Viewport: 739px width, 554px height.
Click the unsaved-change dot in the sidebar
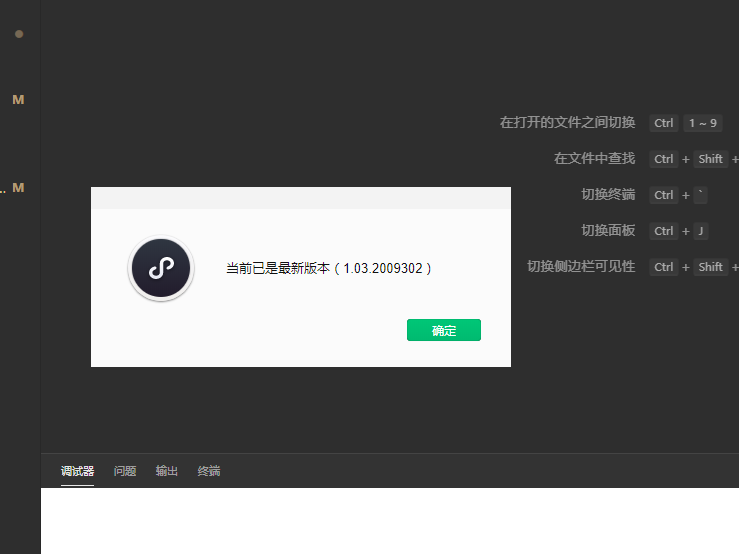coord(19,34)
